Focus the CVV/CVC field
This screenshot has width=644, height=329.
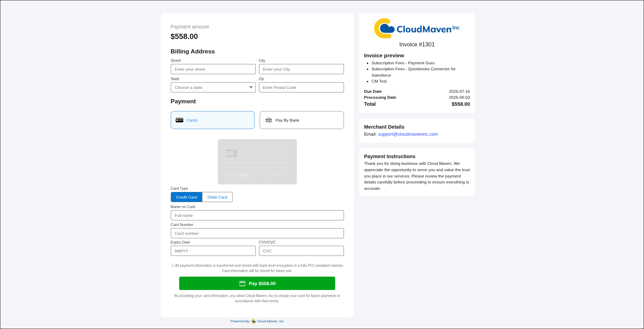[301, 251]
